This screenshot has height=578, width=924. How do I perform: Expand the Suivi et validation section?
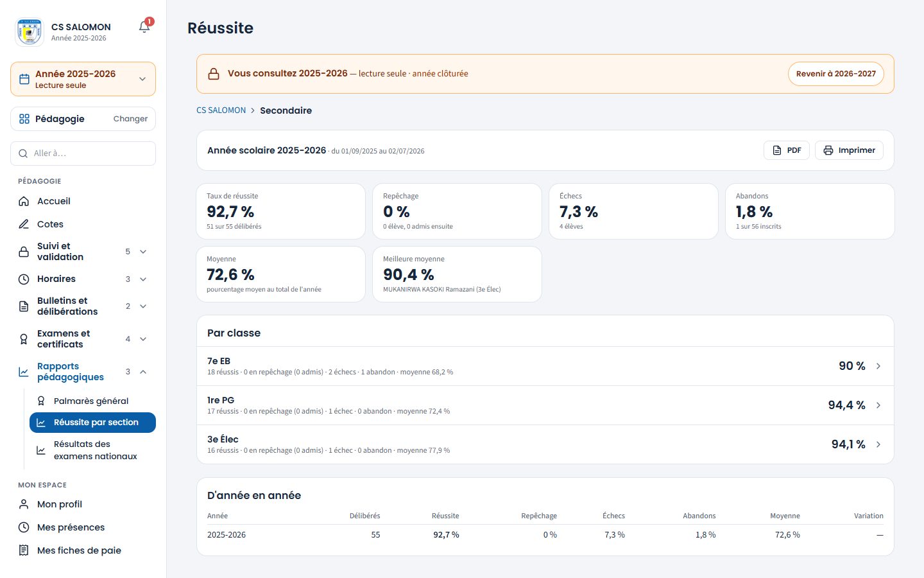point(83,252)
